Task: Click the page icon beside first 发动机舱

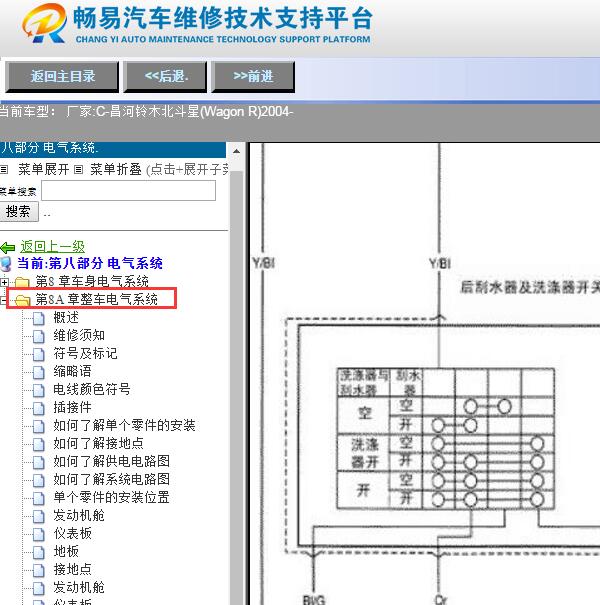Action: click(x=39, y=517)
